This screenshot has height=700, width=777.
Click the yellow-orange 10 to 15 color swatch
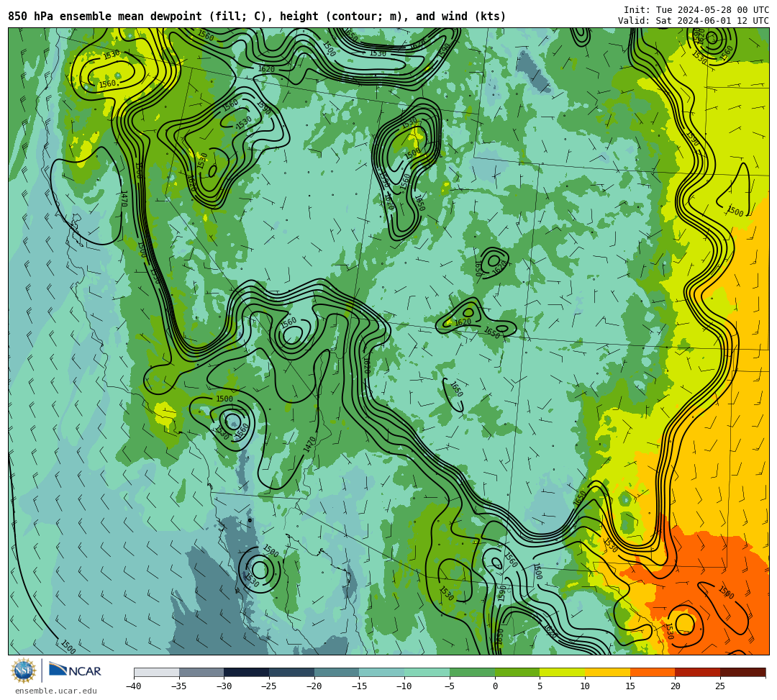click(607, 672)
